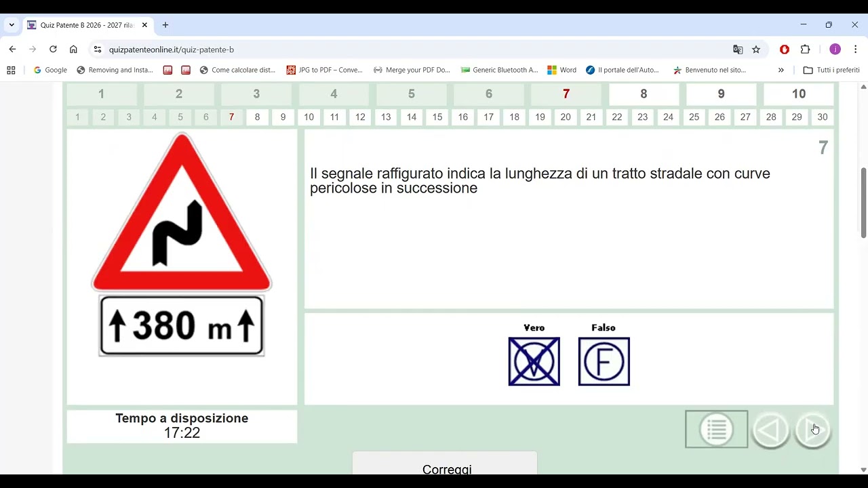This screenshot has width=868, height=488.
Task: Open the translate page icon
Action: (738, 49)
